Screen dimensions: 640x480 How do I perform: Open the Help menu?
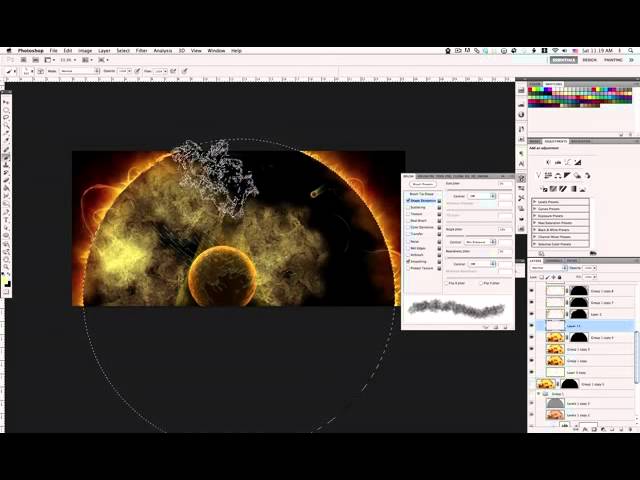(x=236, y=51)
